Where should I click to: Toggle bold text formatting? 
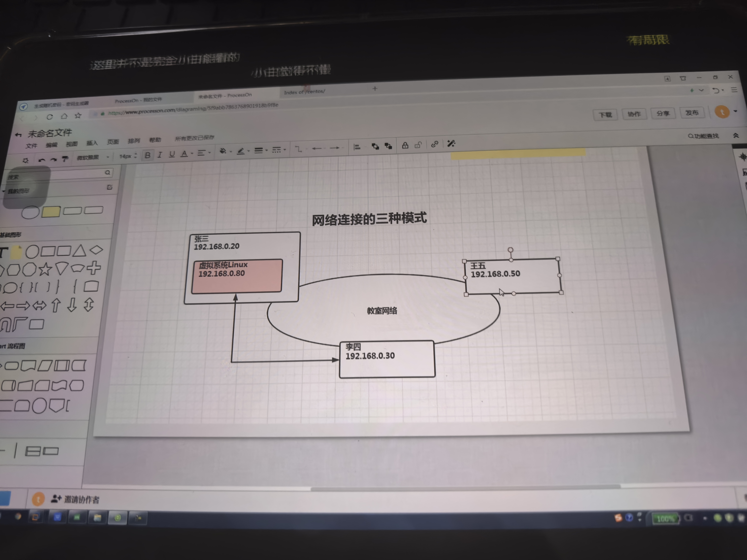click(148, 155)
